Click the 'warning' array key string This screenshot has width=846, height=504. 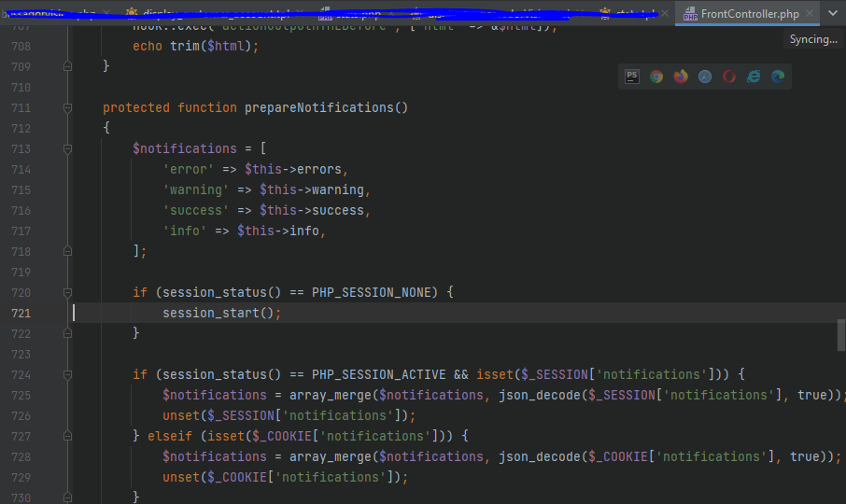196,189
